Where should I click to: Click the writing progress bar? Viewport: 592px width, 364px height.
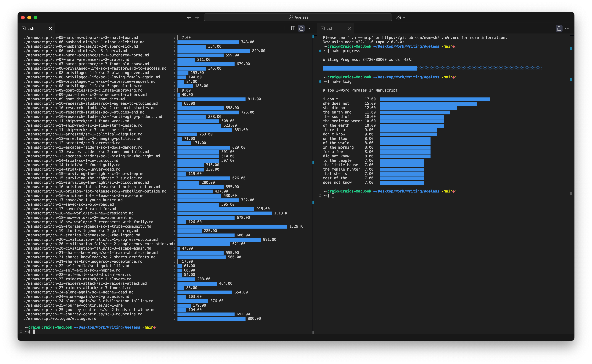pyautogui.click(x=432, y=68)
